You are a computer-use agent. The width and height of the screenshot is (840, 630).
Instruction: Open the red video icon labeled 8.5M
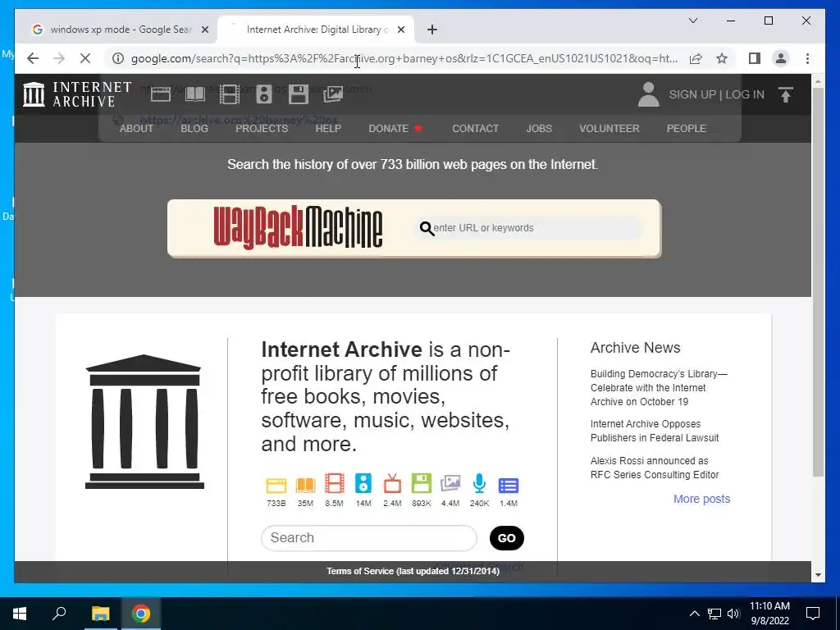tap(335, 484)
